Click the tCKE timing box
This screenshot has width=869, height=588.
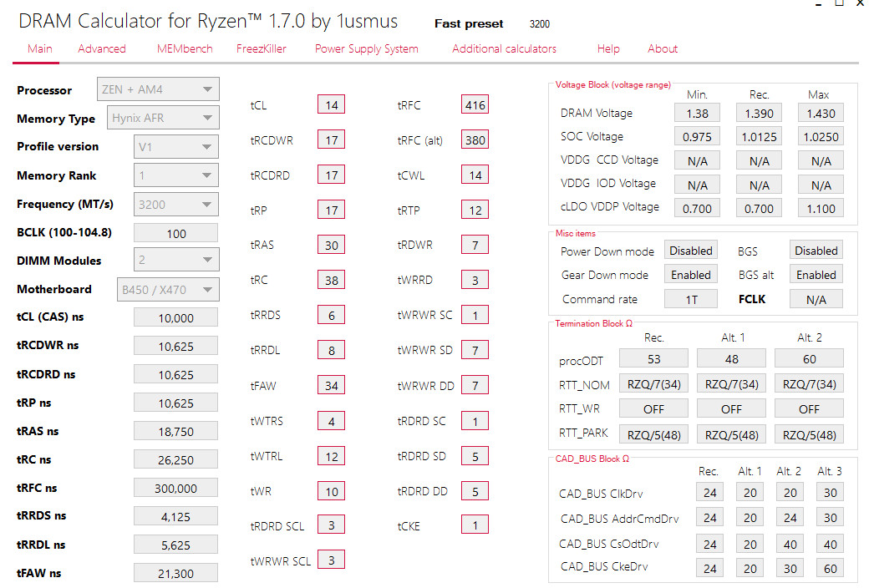point(475,525)
